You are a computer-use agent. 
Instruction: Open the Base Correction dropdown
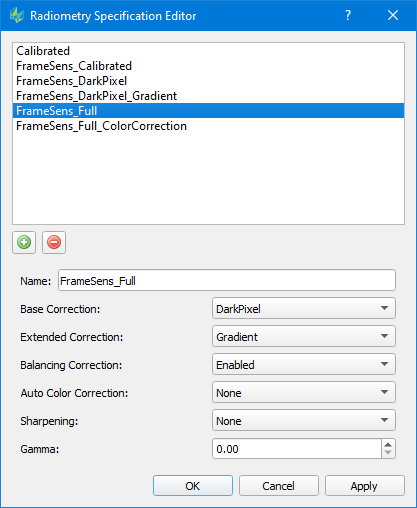304,308
